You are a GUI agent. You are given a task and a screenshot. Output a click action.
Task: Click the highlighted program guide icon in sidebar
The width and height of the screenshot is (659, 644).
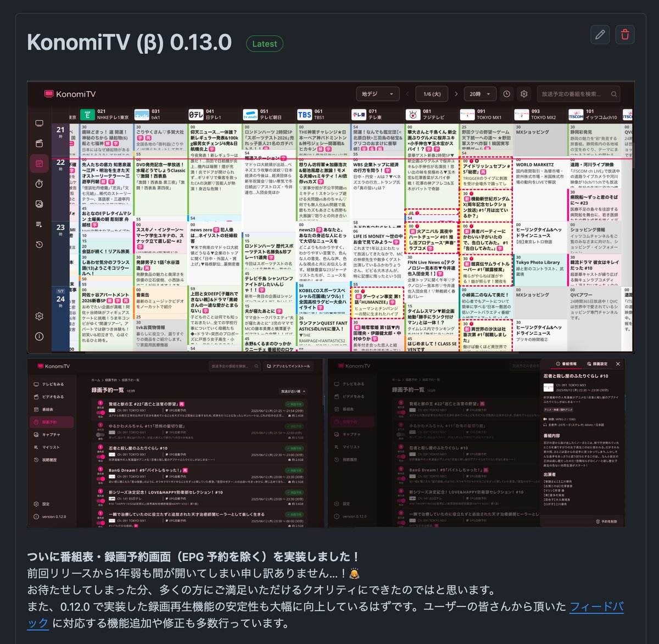pyautogui.click(x=39, y=163)
